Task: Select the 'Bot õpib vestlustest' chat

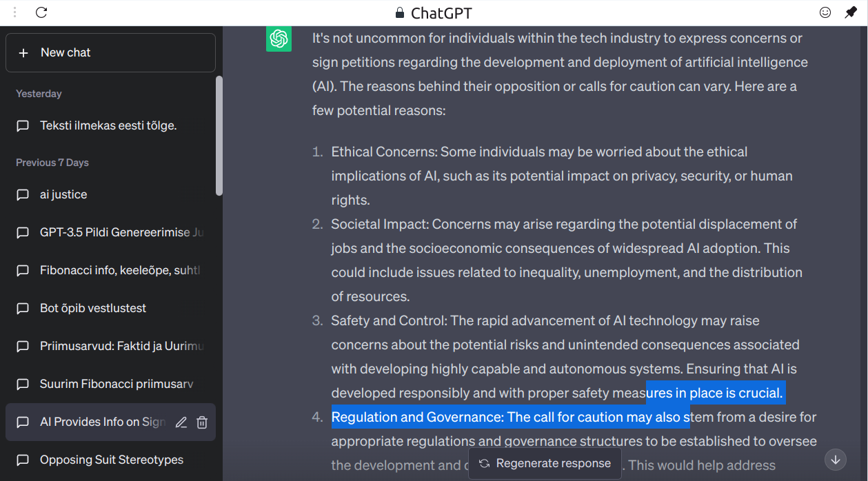Action: 93,309
